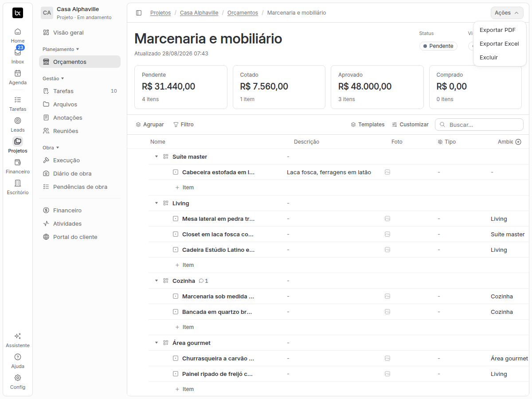Click the Buscar search field
This screenshot has width=532, height=399.
(479, 125)
